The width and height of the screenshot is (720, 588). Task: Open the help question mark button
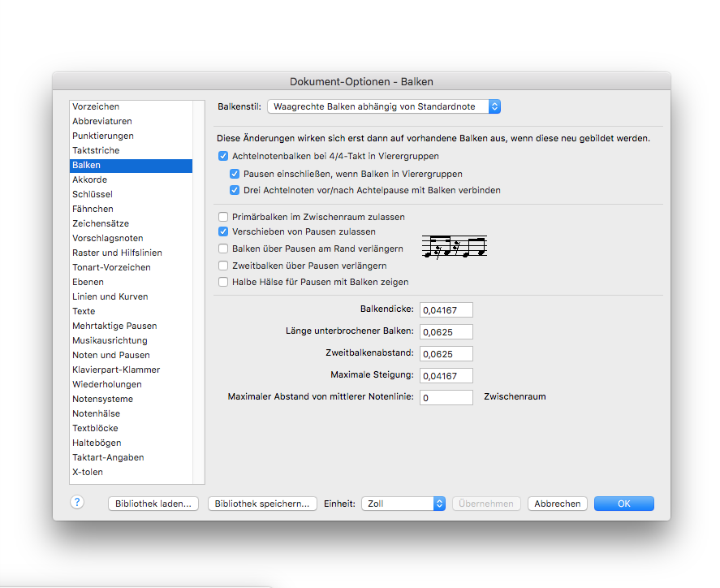click(x=77, y=502)
